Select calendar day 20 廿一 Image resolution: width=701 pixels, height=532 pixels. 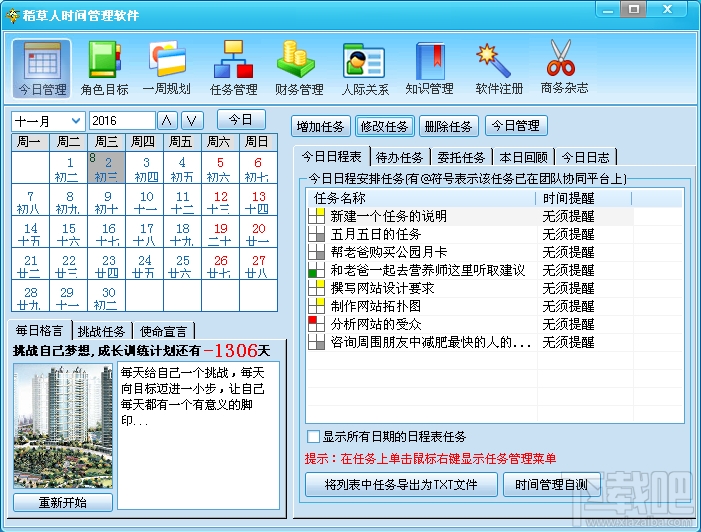click(258, 234)
